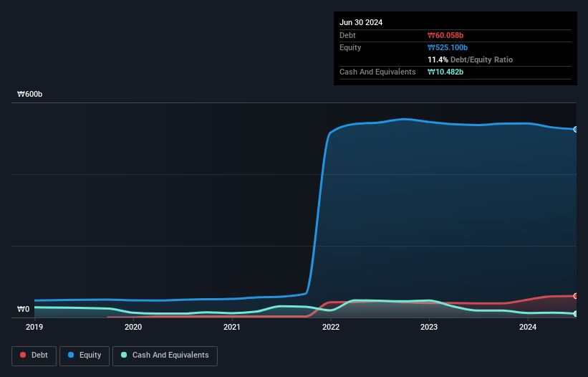Click the ₩600b y-axis label
The height and width of the screenshot is (377, 588).
[29, 94]
